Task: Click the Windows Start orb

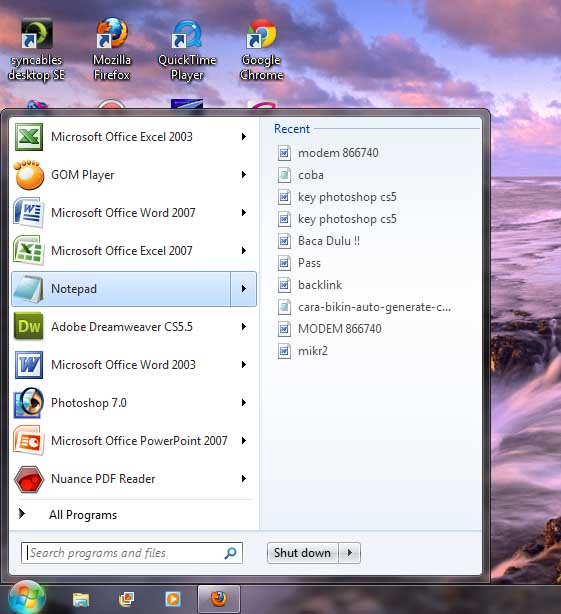Action: click(x=26, y=598)
